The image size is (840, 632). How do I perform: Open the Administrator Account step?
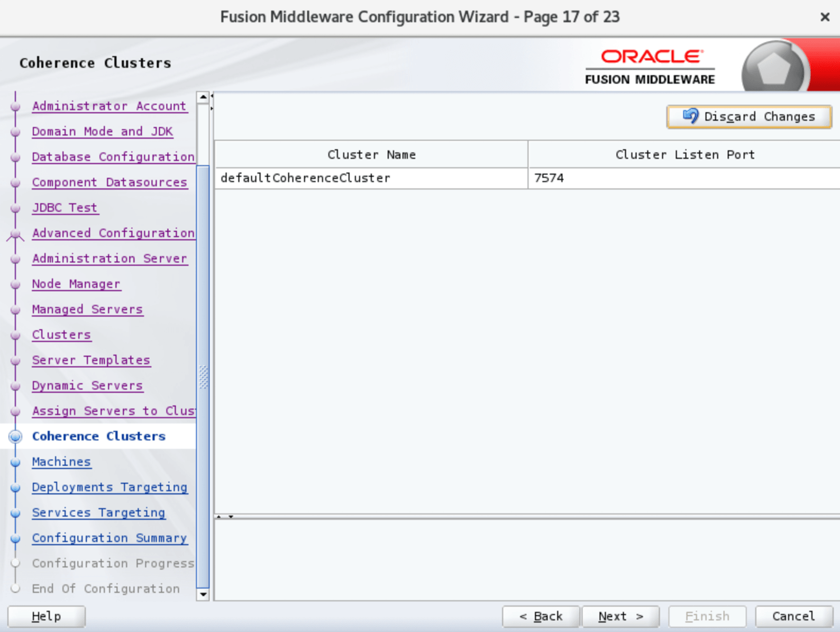tap(109, 106)
